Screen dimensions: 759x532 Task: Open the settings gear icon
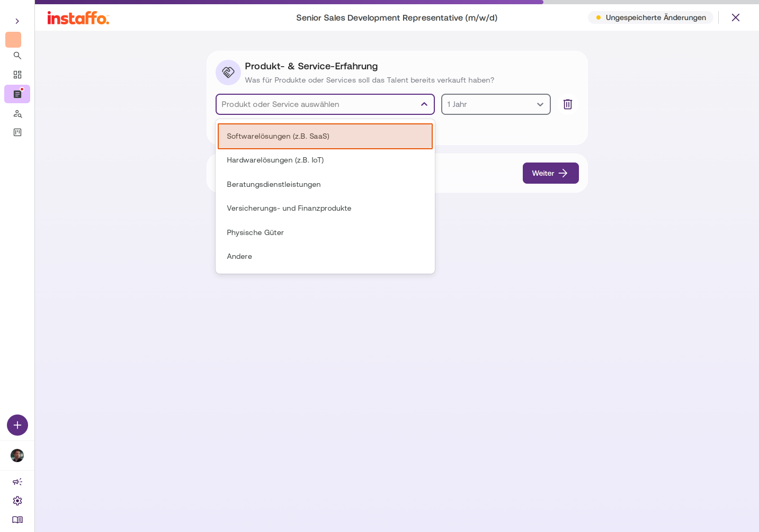click(17, 501)
